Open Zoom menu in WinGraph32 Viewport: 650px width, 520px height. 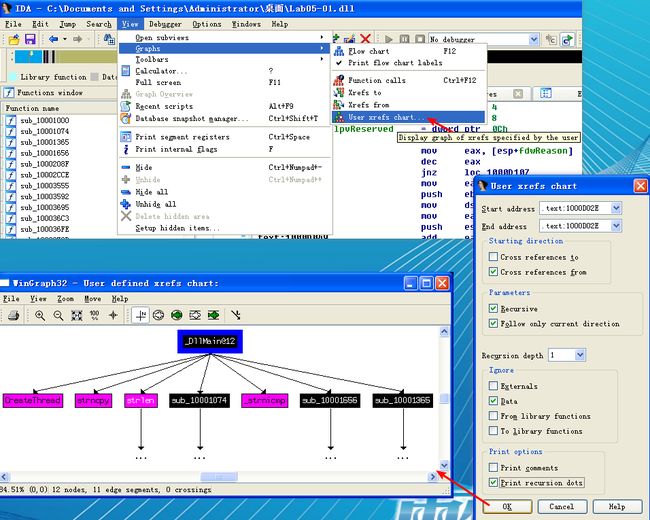(x=65, y=299)
